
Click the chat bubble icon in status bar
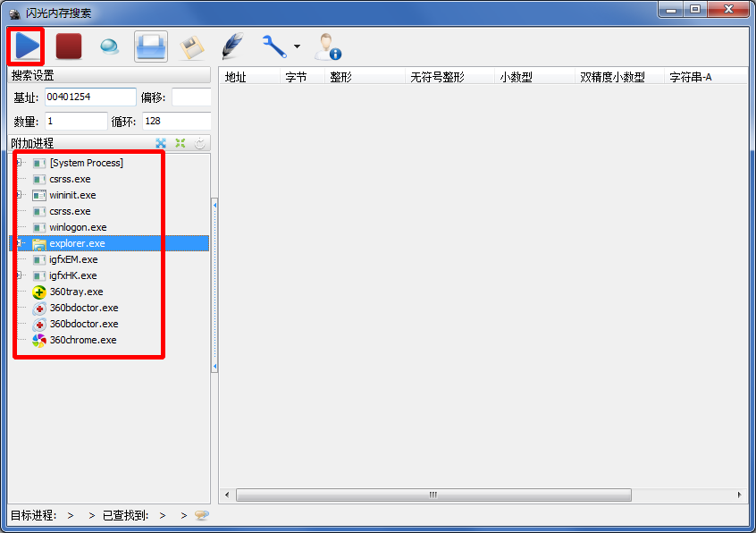tap(202, 515)
